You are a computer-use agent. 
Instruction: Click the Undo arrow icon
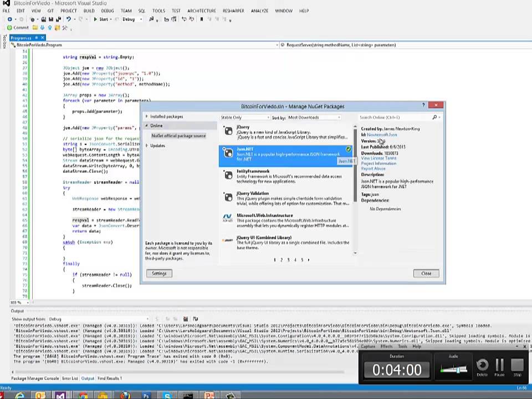(69, 19)
